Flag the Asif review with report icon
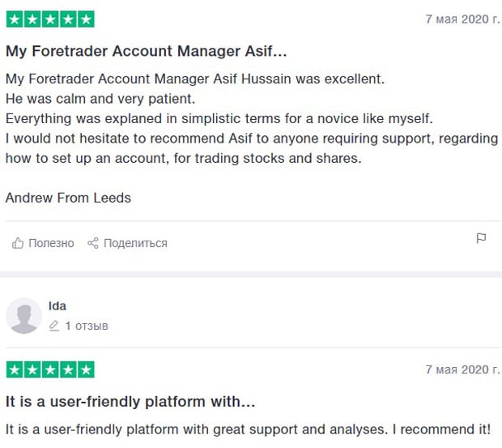502x448 pixels. pos(481,238)
